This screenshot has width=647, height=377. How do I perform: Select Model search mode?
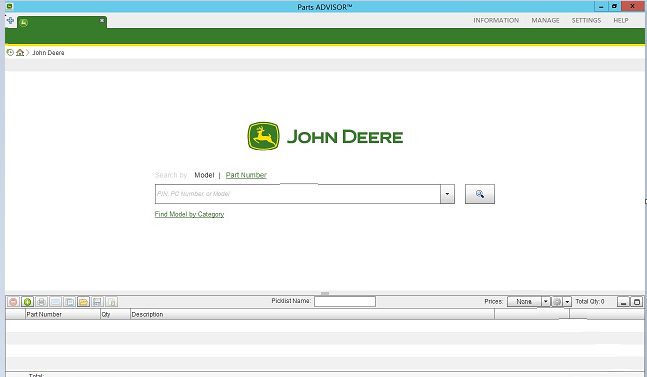(204, 175)
